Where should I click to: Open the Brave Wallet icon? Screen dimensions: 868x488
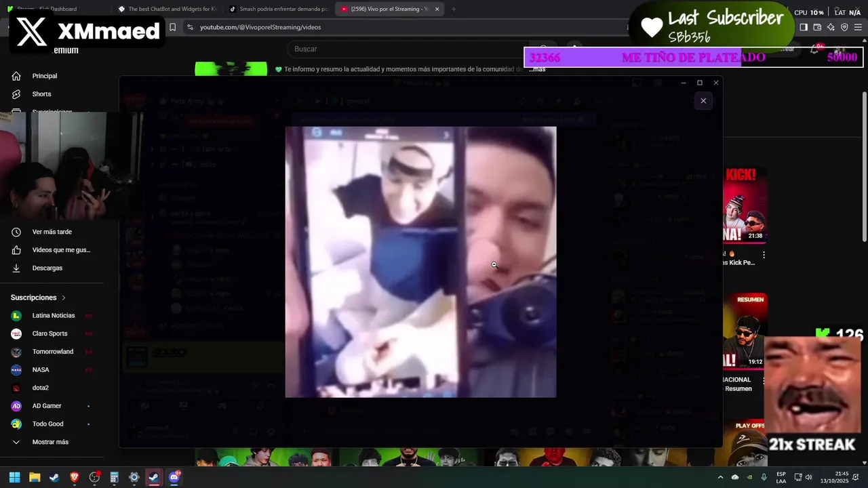pos(817,27)
